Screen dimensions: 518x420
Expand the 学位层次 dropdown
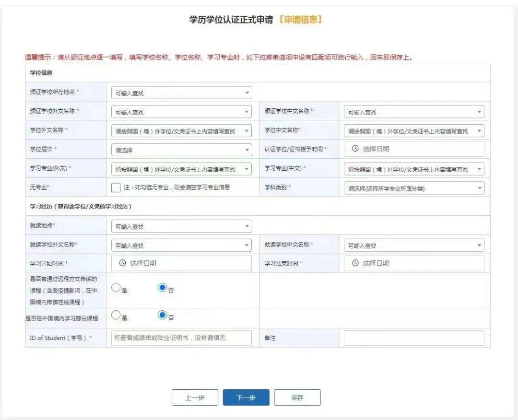(181, 150)
